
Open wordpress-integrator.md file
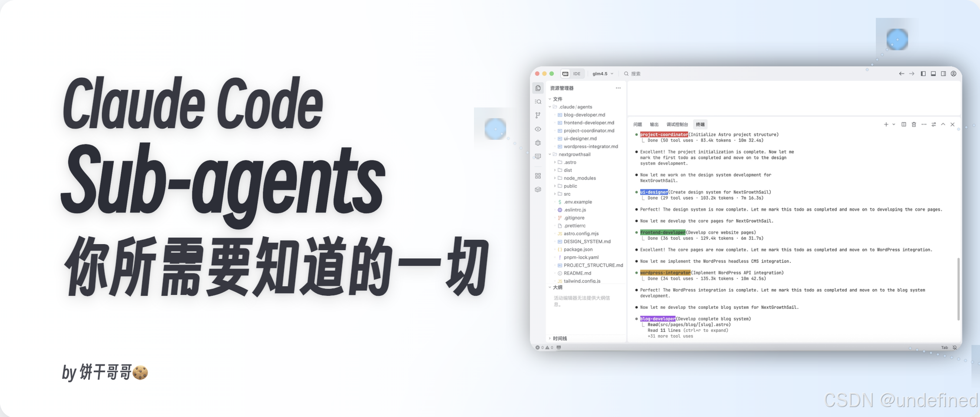588,147
